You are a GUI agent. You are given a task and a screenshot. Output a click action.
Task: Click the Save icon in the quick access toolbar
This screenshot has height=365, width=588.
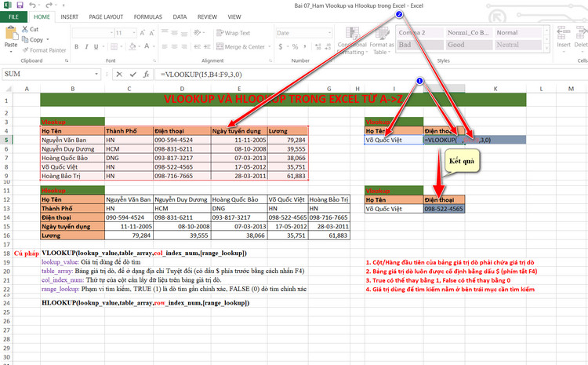pos(20,5)
